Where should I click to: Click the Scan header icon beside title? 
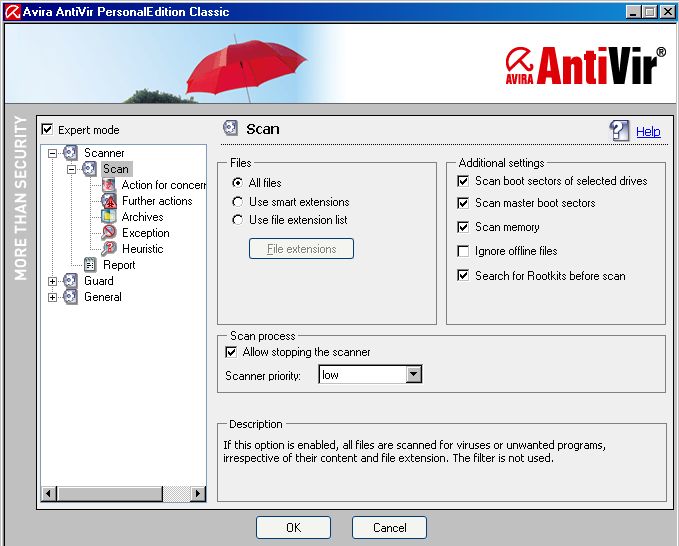tap(230, 128)
